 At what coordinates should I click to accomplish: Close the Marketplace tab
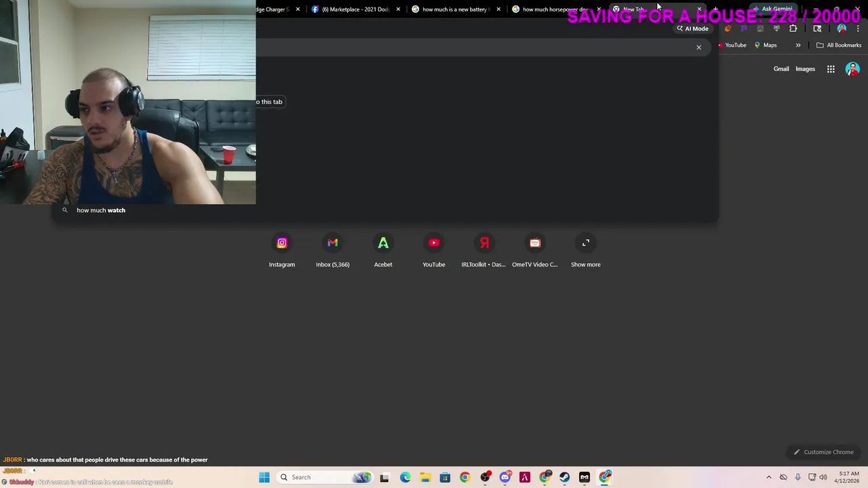(x=398, y=9)
